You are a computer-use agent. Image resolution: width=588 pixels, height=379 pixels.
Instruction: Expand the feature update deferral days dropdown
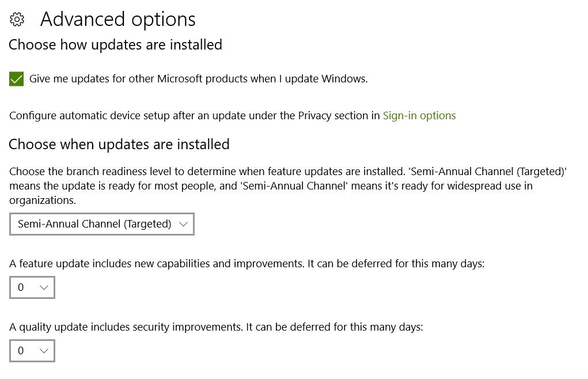[x=32, y=287]
